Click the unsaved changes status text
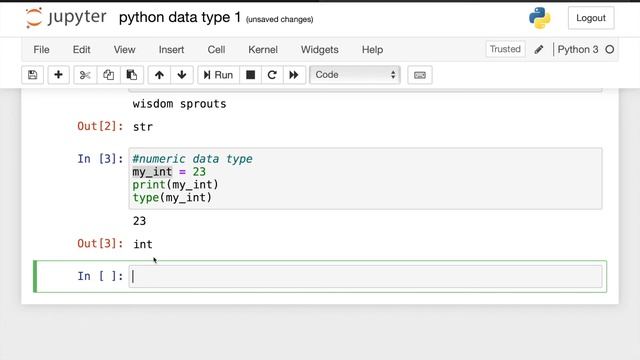This screenshot has width=640, height=360. coord(280,19)
